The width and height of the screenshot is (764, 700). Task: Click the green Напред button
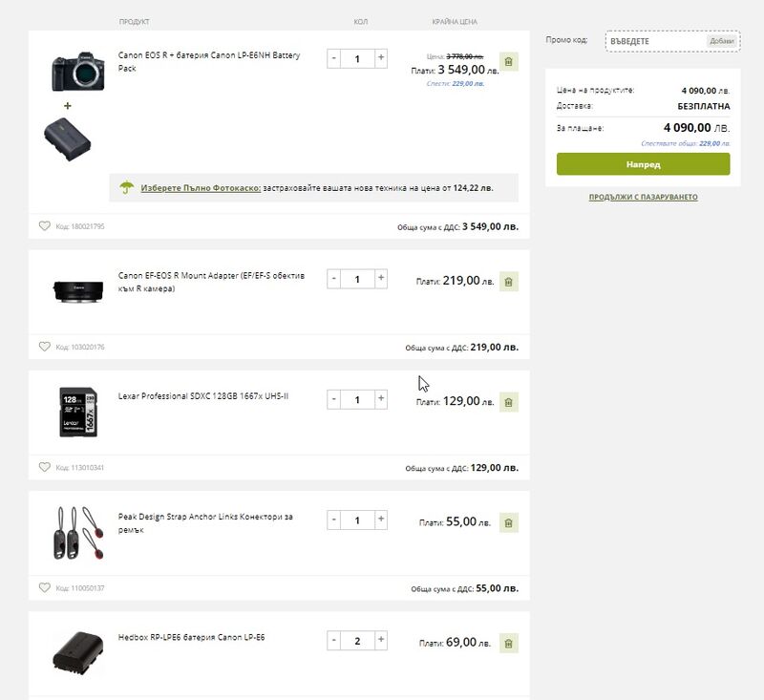pyautogui.click(x=643, y=164)
